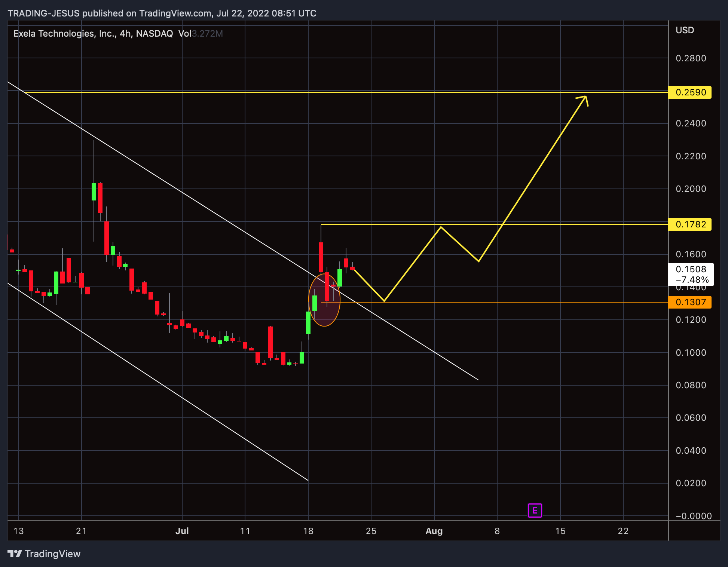Click the 13 date on time axis
The height and width of the screenshot is (567, 728).
coord(18,531)
